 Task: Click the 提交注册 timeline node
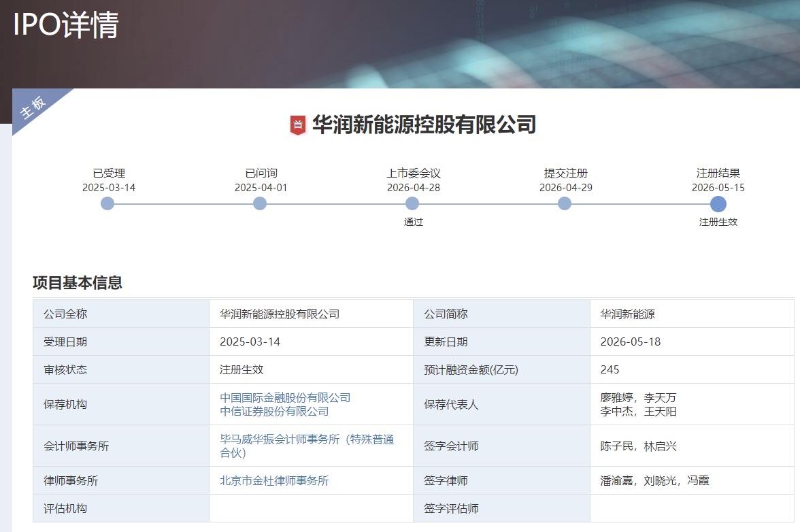565,204
